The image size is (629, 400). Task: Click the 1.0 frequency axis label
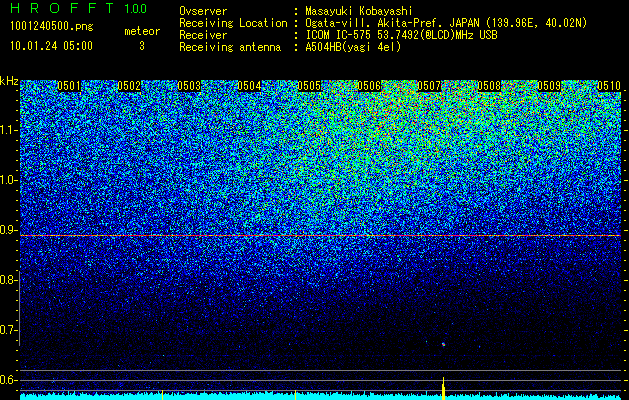(x=8, y=180)
